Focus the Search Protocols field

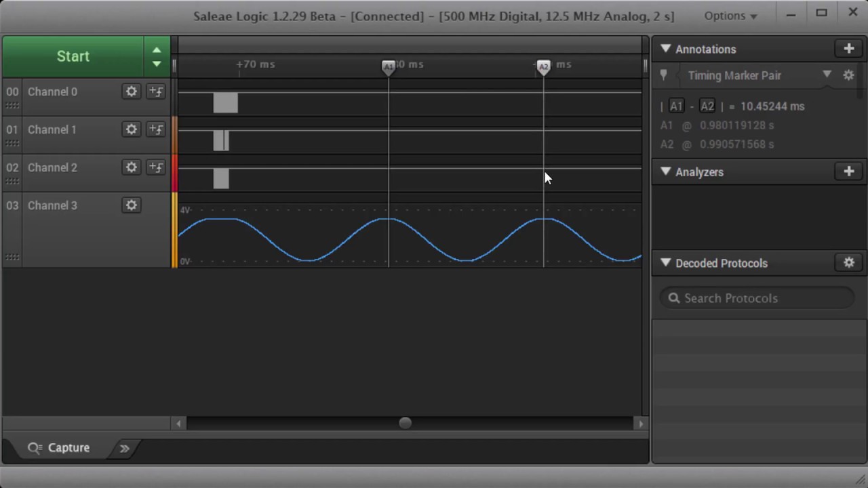(x=757, y=298)
